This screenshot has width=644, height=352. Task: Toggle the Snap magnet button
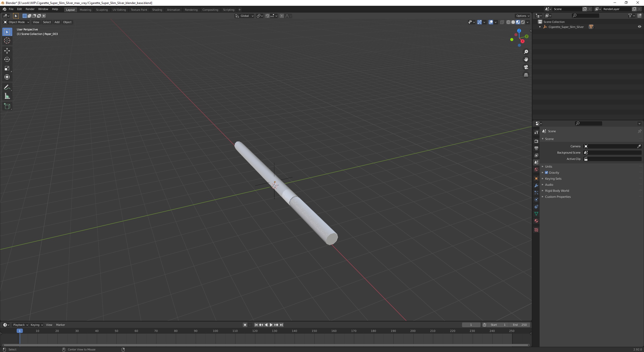267,16
